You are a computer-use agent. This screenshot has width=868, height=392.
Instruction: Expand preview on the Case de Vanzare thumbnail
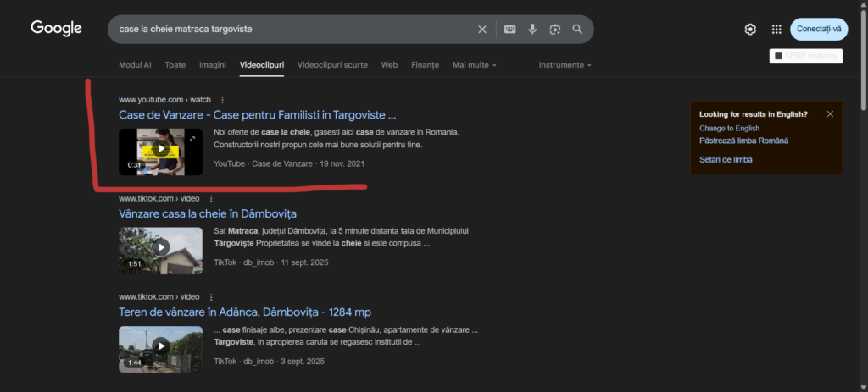[192, 138]
